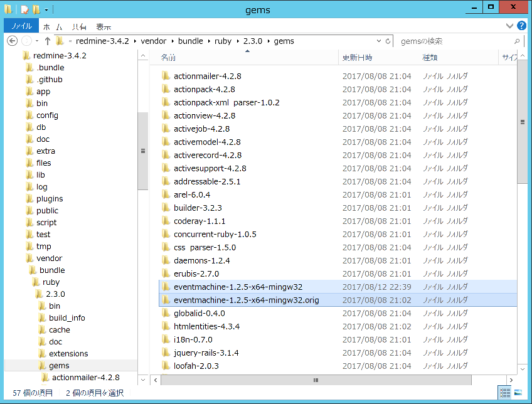Open the address bar history dropdown
This screenshot has width=532, height=404.
point(379,41)
